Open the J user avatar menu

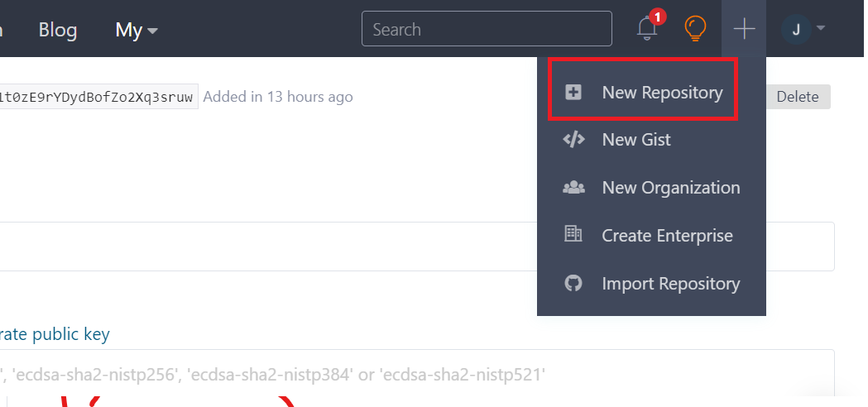(803, 29)
